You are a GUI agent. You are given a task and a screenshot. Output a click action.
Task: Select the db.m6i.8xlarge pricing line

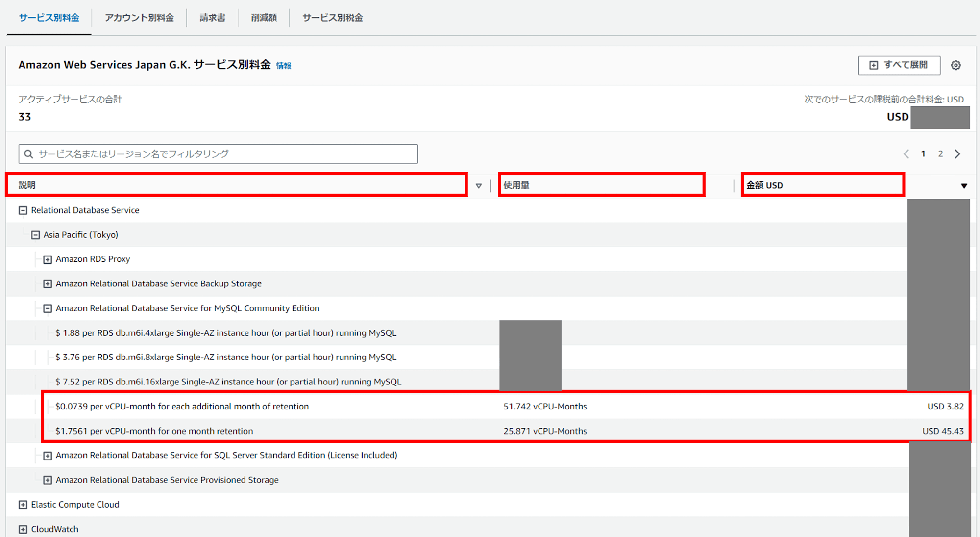226,358
